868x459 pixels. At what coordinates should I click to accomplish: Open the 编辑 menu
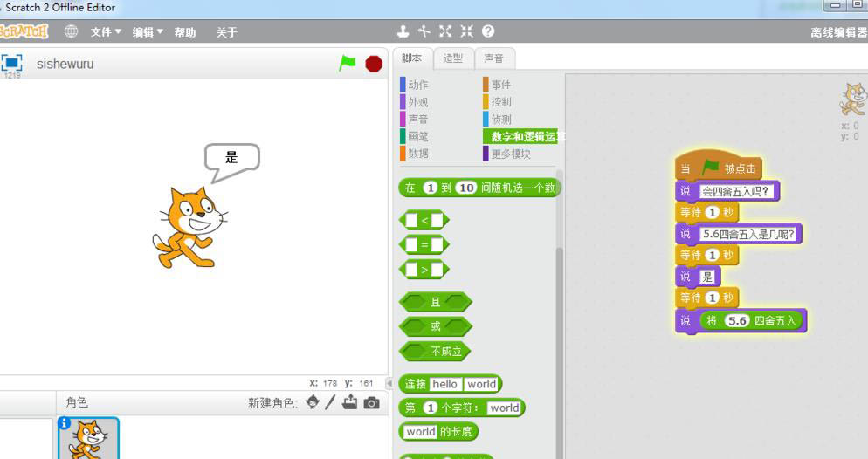pyautogui.click(x=148, y=32)
